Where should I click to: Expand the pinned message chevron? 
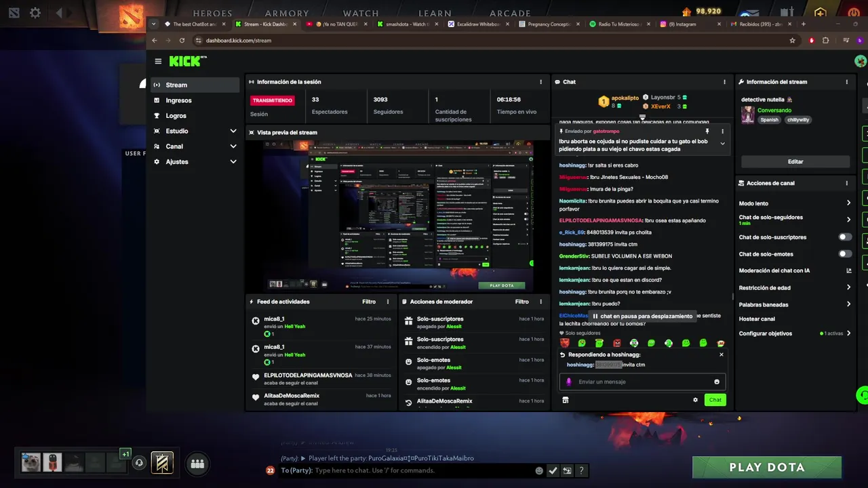722,144
